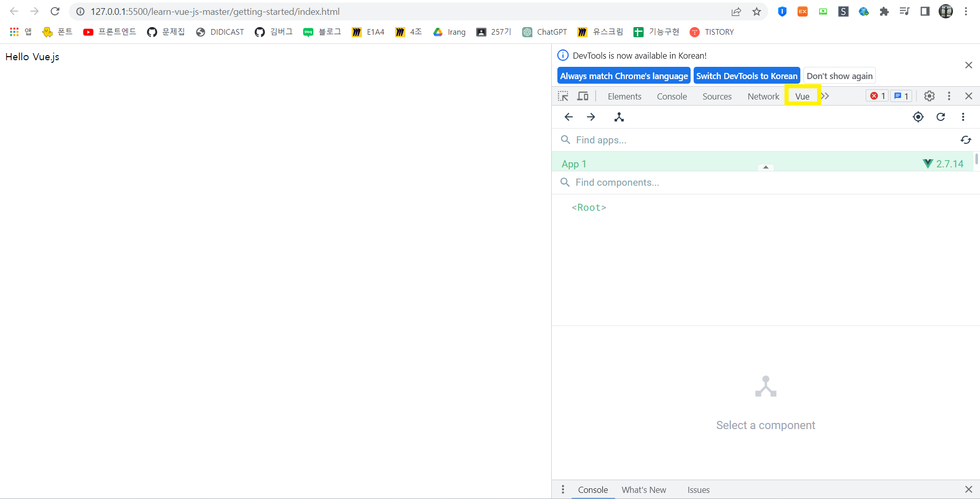Switch to the Elements tab

click(x=624, y=96)
